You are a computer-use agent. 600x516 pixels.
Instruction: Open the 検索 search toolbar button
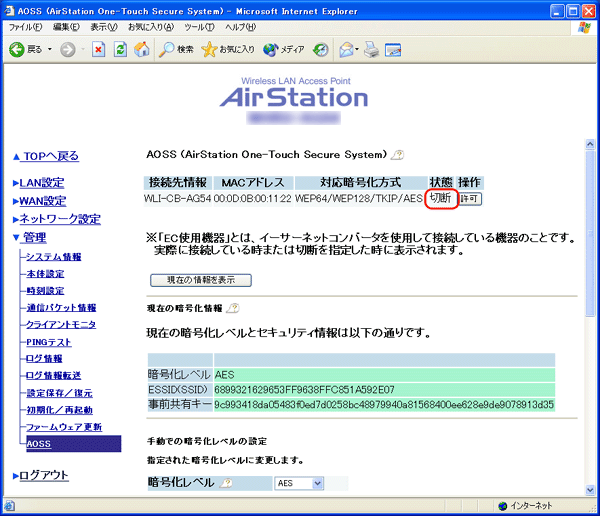coord(176,50)
